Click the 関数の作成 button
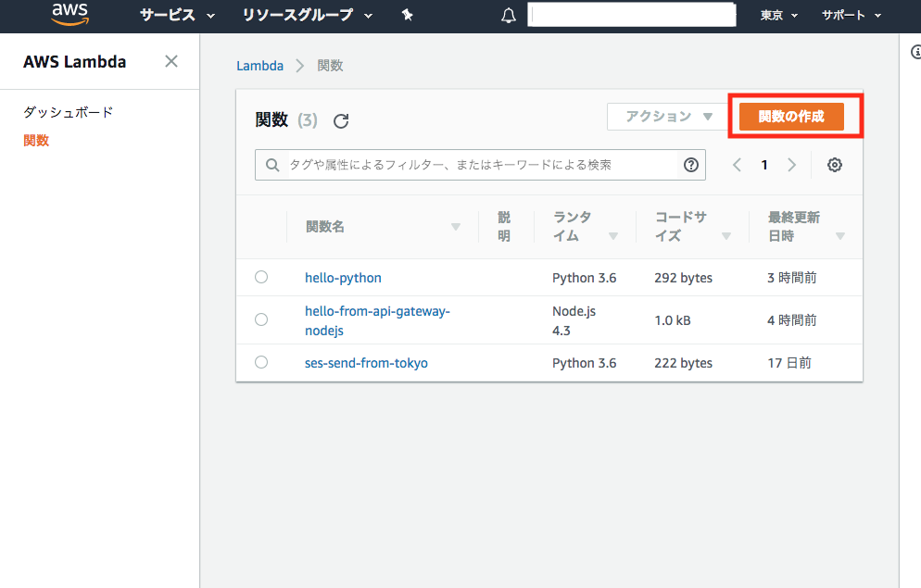The image size is (921, 588). (x=791, y=116)
